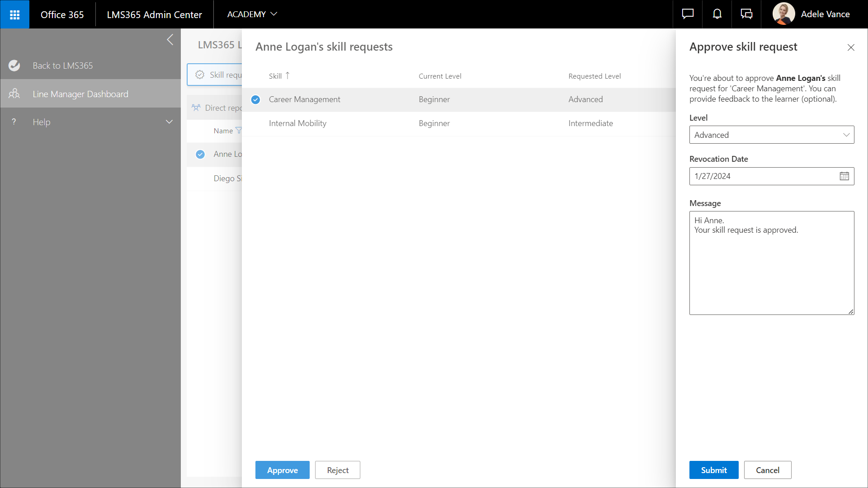Select the Internal Mobility skill row
868x488 pixels.
[x=297, y=123]
